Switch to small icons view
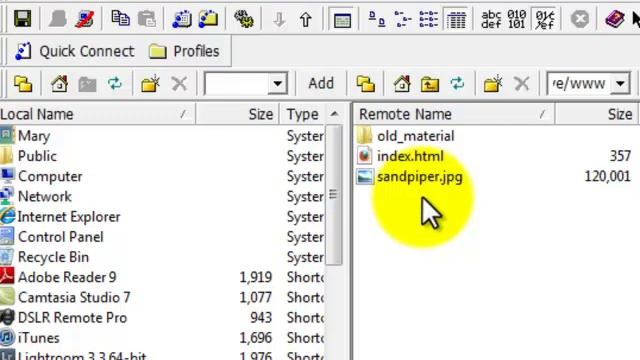The height and width of the screenshot is (360, 640). point(403,19)
